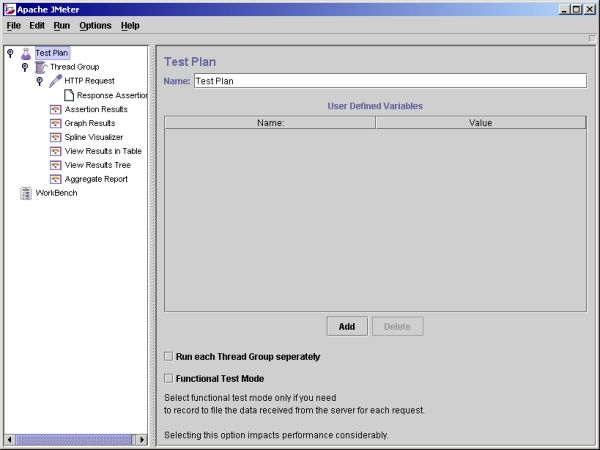Click the Test Plan flask icon
Image resolution: width=600 pixels, height=450 pixels.
[26, 53]
